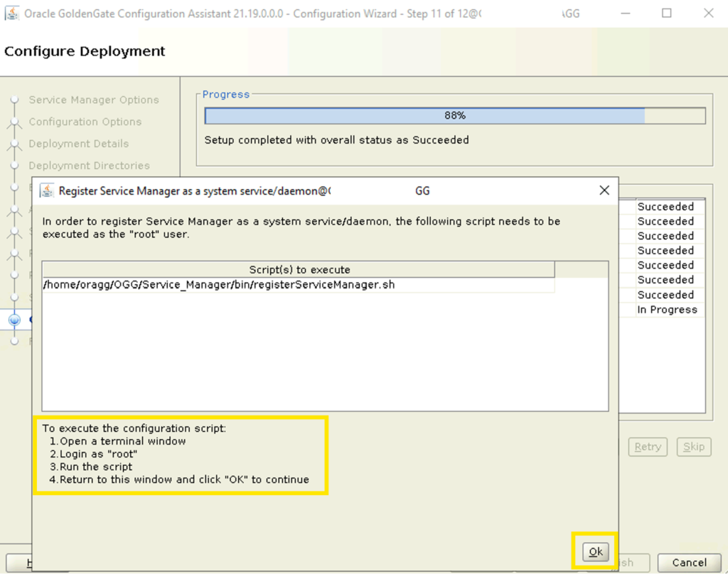Click the Skip button
Viewport: 728px width, 574px height.
[694, 447]
